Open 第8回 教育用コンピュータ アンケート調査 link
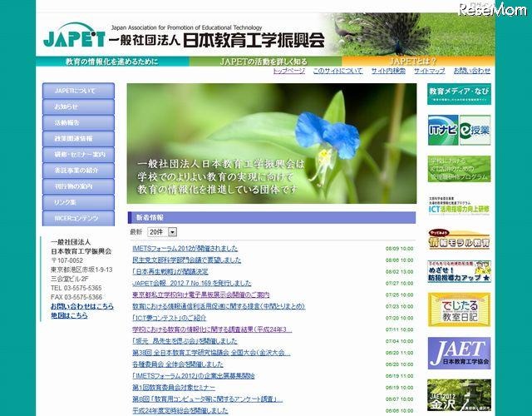Viewport: 532px width, 416px height. pos(207,399)
